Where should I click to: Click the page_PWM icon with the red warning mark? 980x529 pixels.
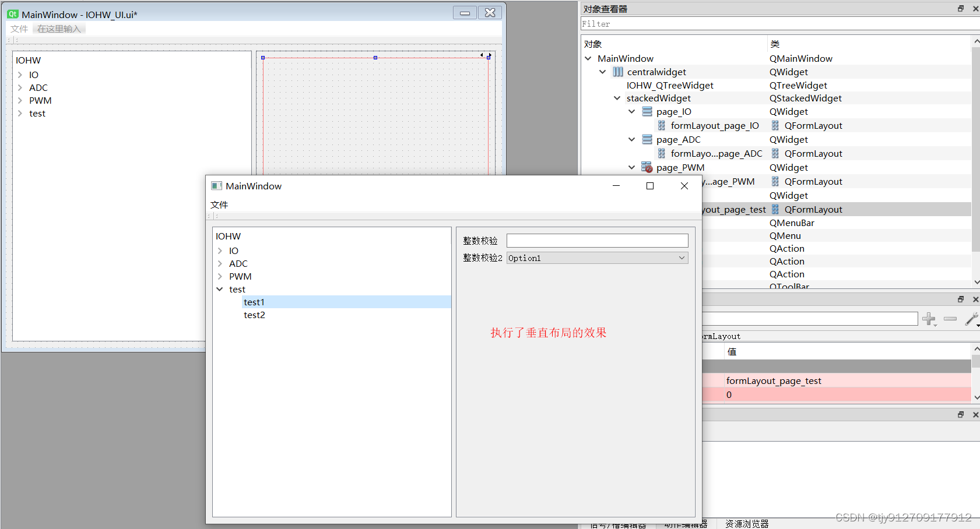(x=647, y=167)
